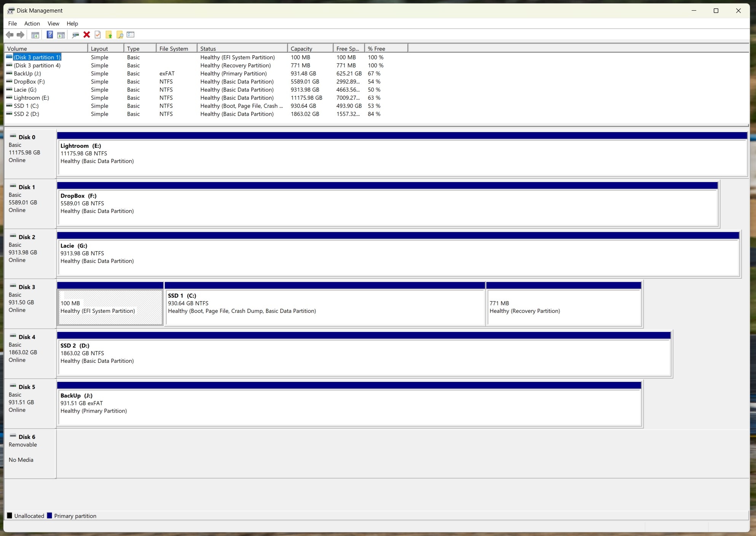Click the folder with up arrow icon
Screen dimensions: 756x536
point(109,35)
